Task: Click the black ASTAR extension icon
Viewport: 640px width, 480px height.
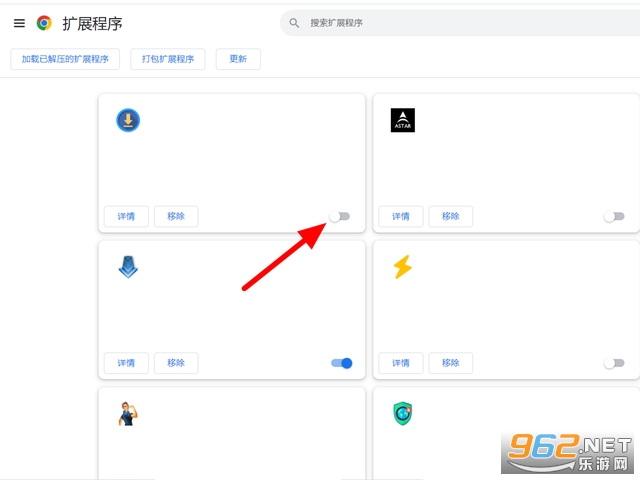Action: [402, 121]
